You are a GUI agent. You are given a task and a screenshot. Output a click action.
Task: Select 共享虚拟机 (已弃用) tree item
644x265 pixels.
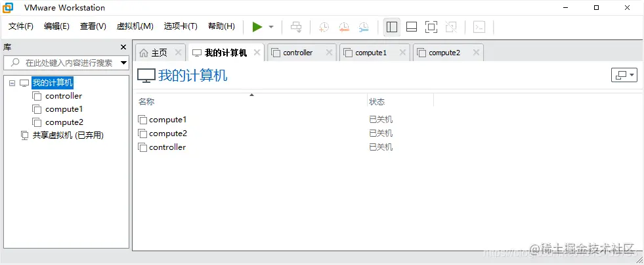tap(68, 135)
